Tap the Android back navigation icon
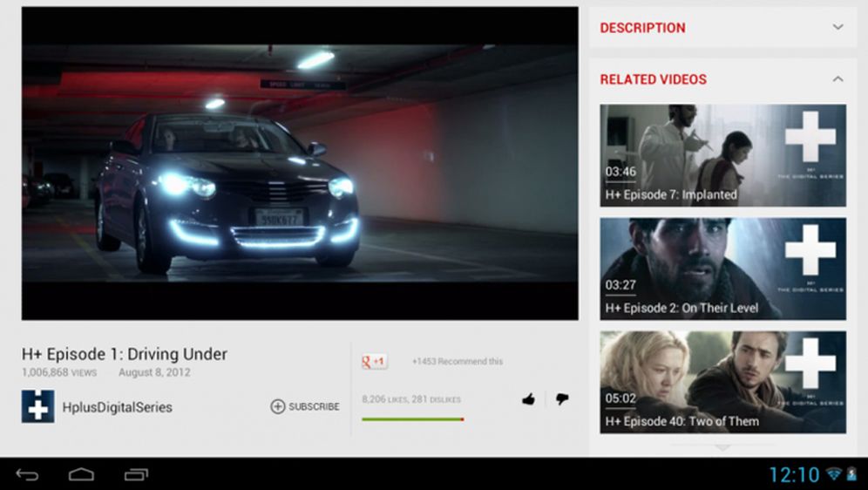 [x=26, y=474]
